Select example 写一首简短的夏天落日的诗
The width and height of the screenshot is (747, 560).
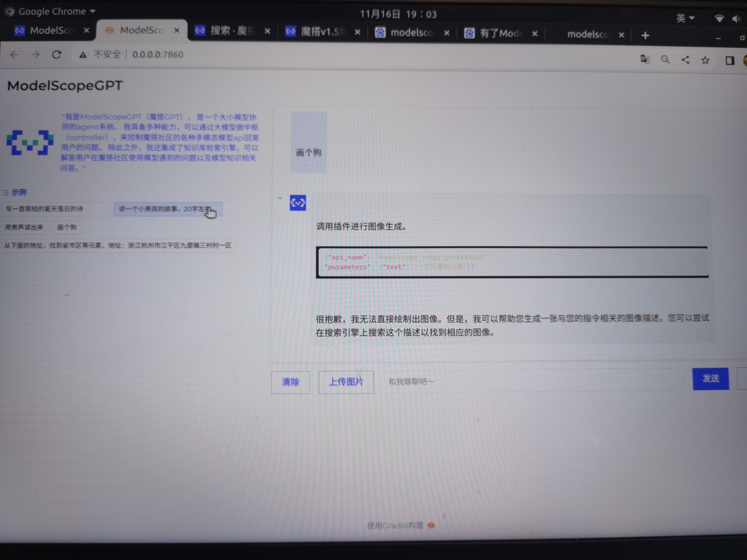55,209
